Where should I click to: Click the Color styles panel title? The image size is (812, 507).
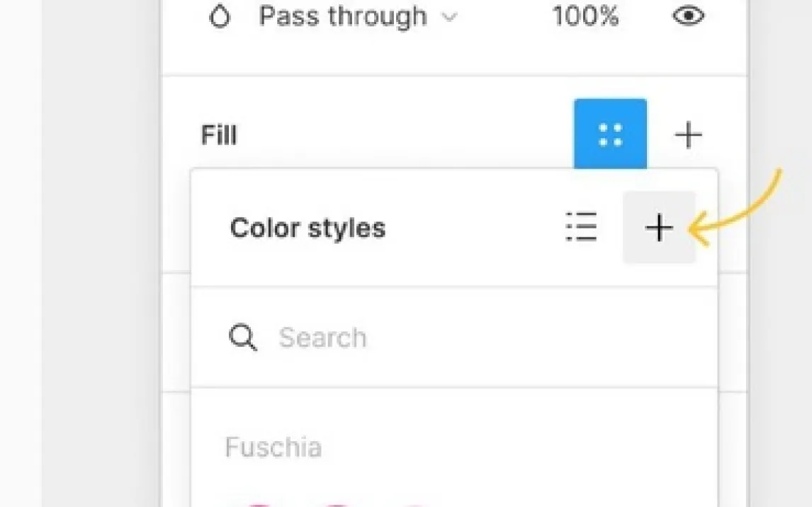[x=308, y=228]
